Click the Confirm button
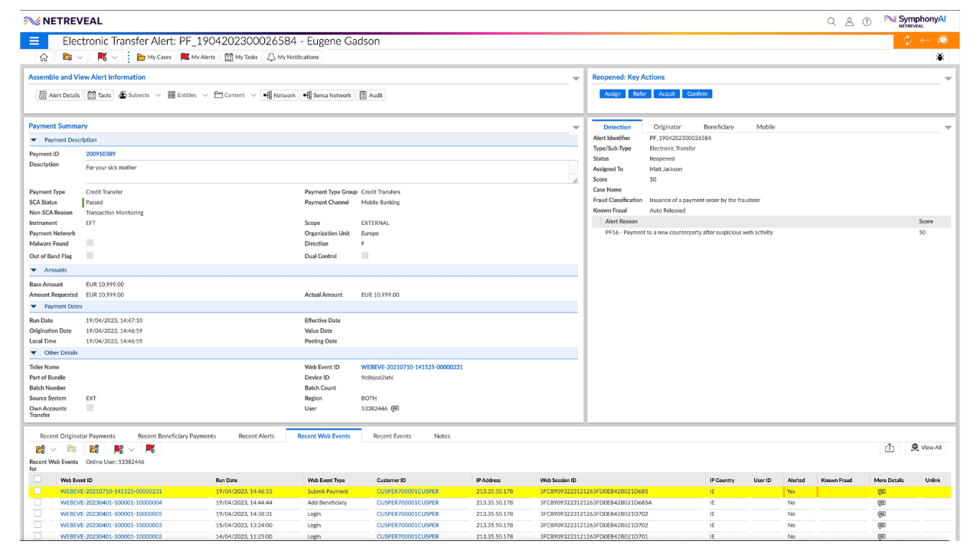The width and height of the screenshot is (980, 551). [x=697, y=93]
